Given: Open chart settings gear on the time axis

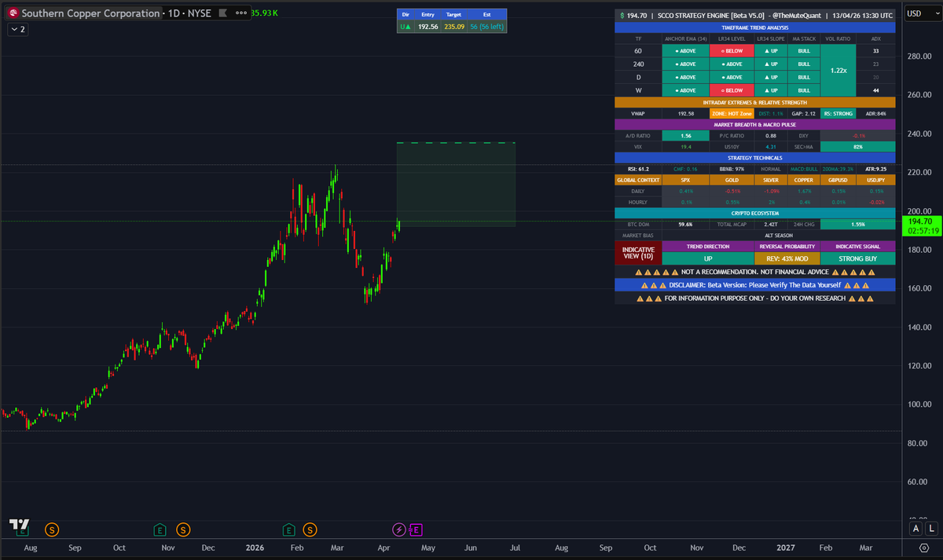Looking at the screenshot, I should 923,547.
